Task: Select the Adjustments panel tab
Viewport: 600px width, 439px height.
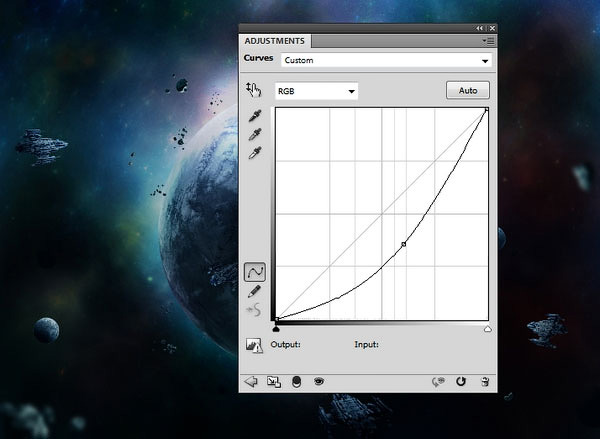Action: click(x=276, y=41)
